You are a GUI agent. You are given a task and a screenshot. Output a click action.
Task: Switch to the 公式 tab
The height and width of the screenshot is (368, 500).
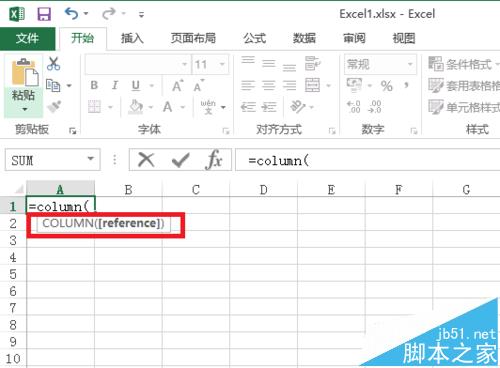click(255, 38)
